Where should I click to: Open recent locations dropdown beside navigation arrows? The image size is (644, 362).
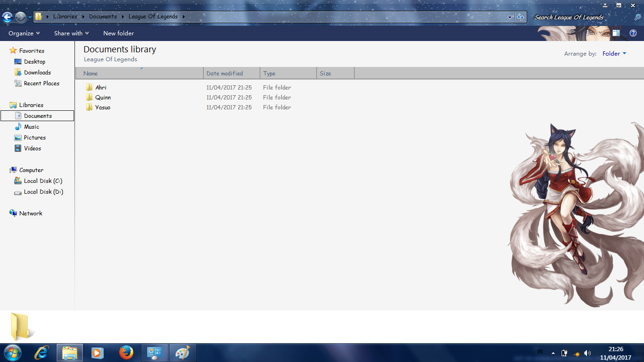pyautogui.click(x=30, y=17)
